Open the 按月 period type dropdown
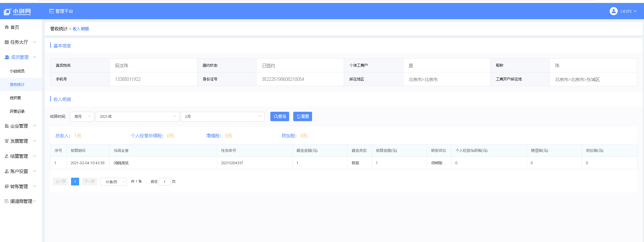This screenshot has width=644, height=242. tap(82, 116)
